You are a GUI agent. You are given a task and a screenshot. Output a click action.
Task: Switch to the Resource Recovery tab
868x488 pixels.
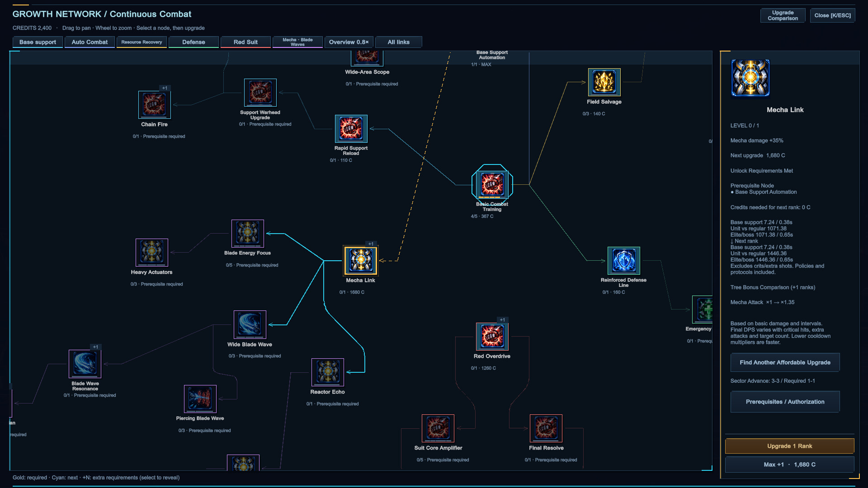[x=142, y=42]
